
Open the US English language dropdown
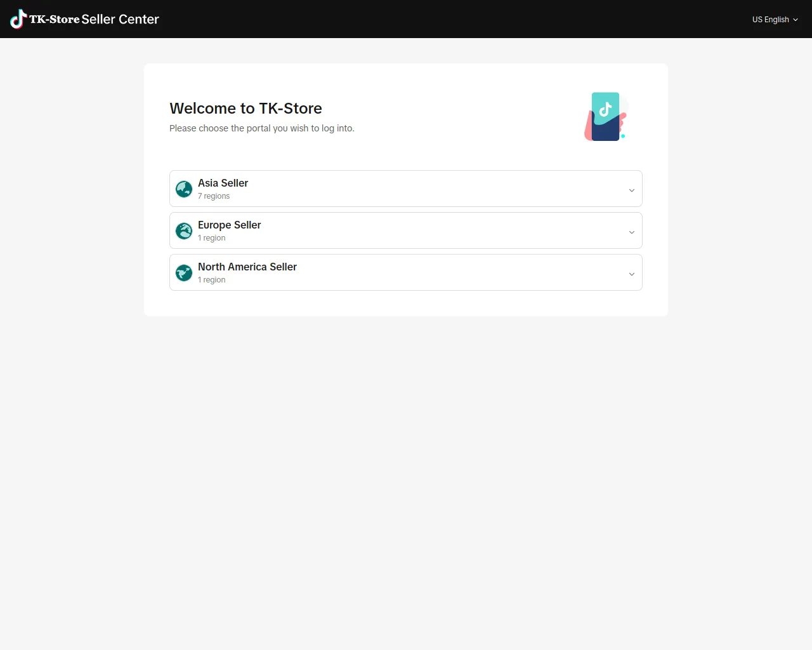(770, 20)
